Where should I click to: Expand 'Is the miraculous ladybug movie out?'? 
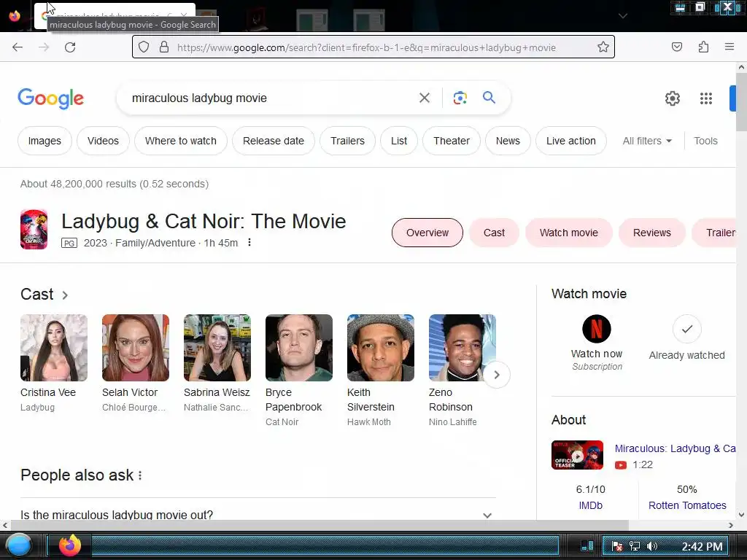(x=258, y=515)
